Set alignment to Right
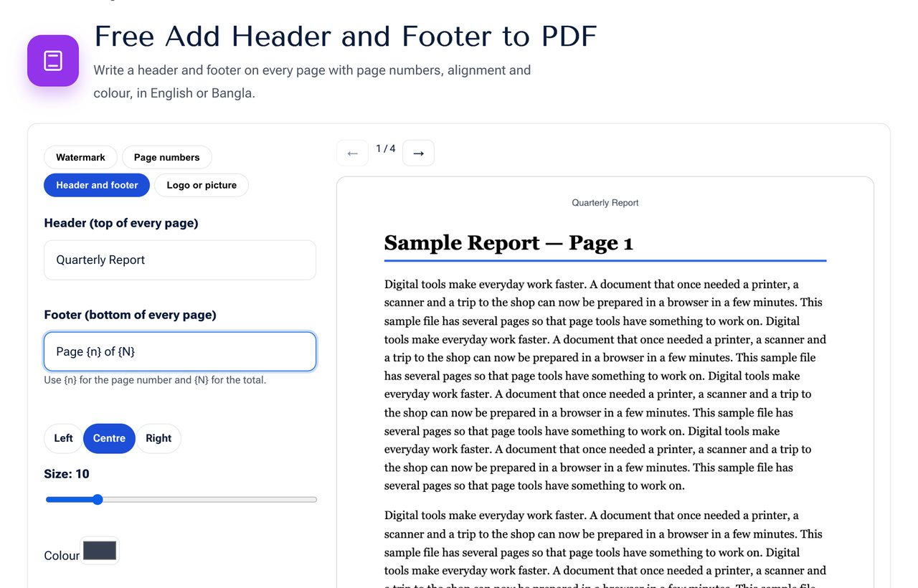 click(x=158, y=438)
